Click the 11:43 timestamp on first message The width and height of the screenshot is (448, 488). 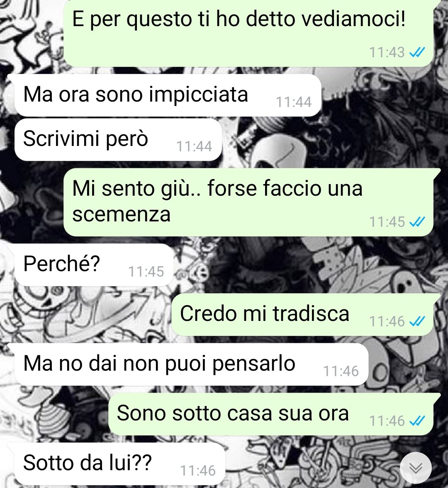[387, 53]
